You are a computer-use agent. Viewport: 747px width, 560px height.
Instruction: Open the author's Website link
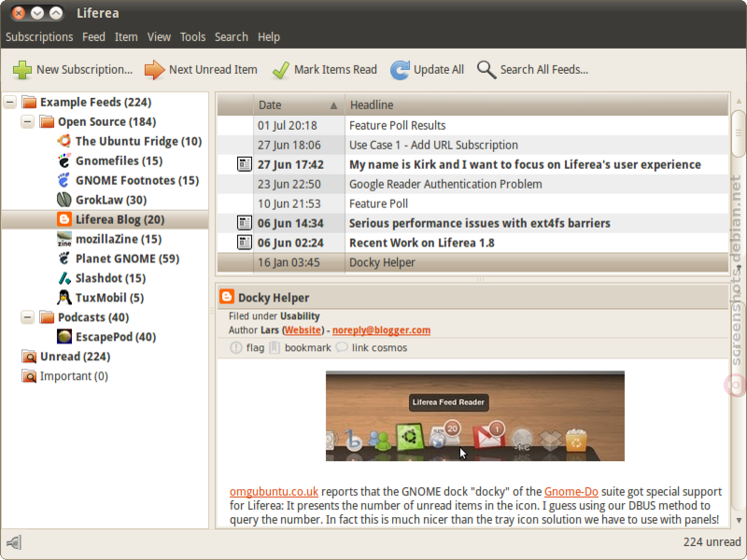tap(303, 330)
